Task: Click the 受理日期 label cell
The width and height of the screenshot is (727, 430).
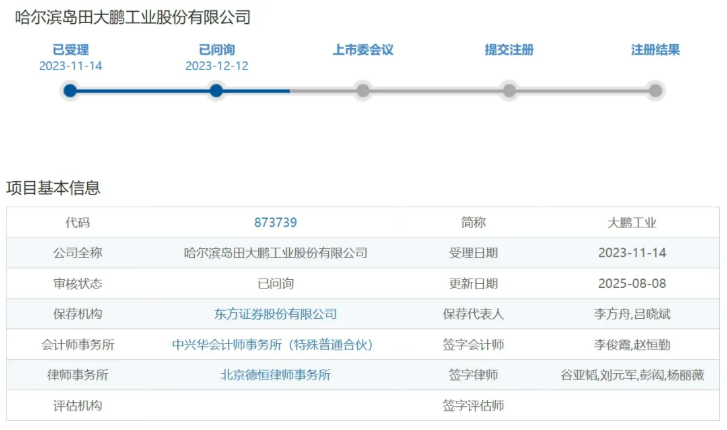Action: pyautogui.click(x=473, y=253)
